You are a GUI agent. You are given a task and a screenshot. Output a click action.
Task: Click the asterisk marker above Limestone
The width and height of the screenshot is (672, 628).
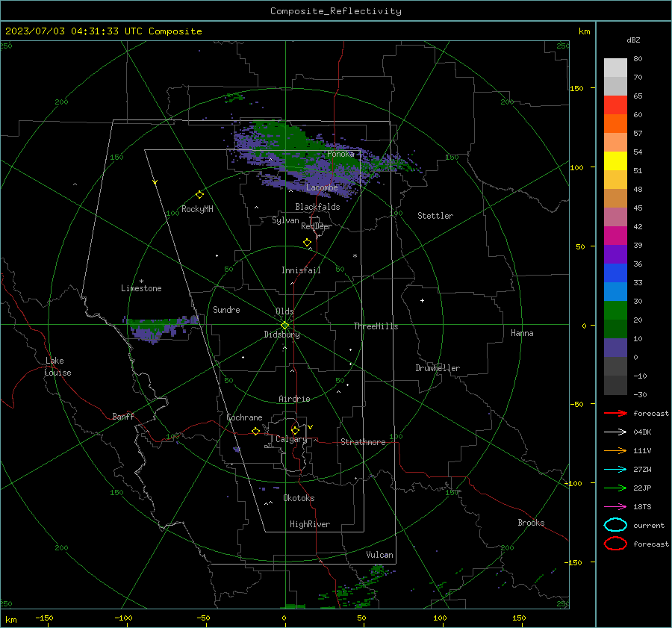tap(141, 282)
